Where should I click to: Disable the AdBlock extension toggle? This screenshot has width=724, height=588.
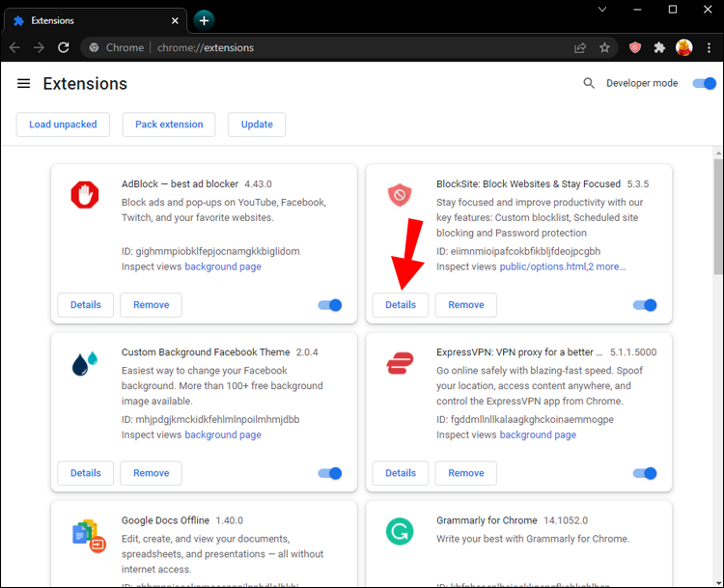tap(330, 305)
